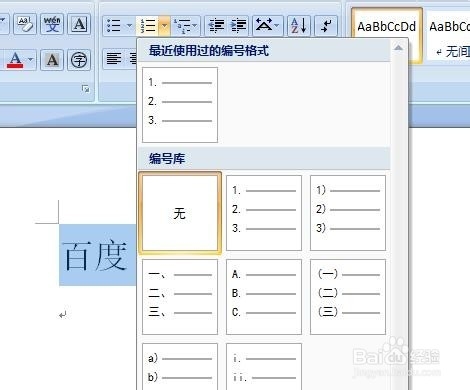Toggle Character Shading icon
This screenshot has height=390, width=470.
point(52,60)
